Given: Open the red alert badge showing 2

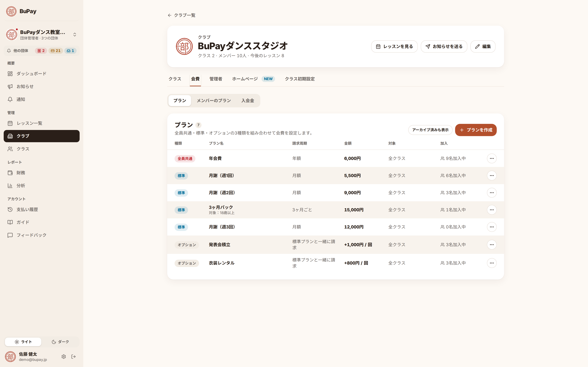Looking at the screenshot, I should [x=41, y=51].
